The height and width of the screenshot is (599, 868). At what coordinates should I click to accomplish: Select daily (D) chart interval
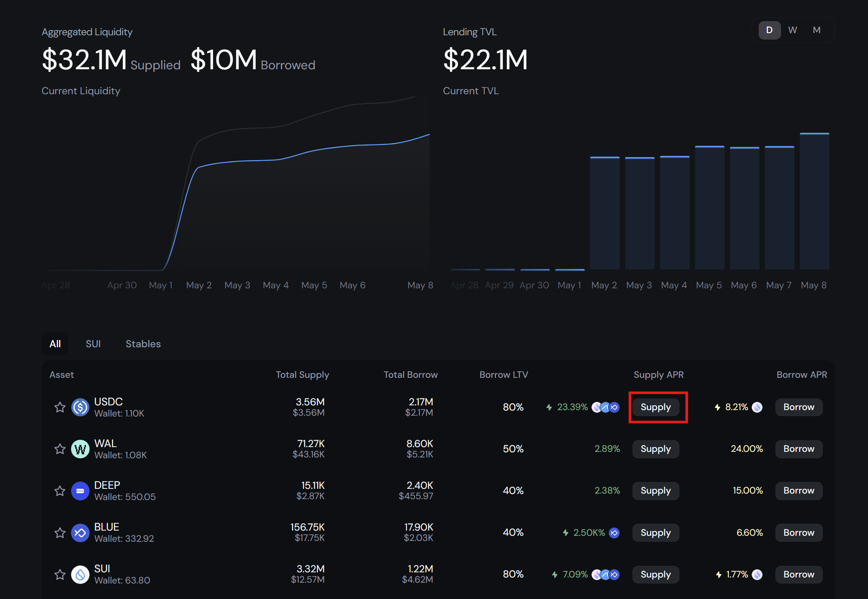[x=769, y=30]
